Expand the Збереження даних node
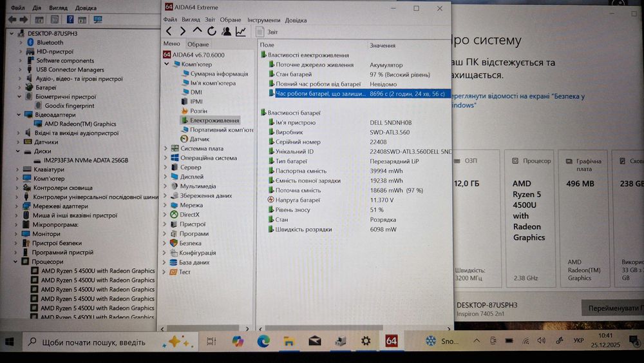 pyautogui.click(x=166, y=195)
